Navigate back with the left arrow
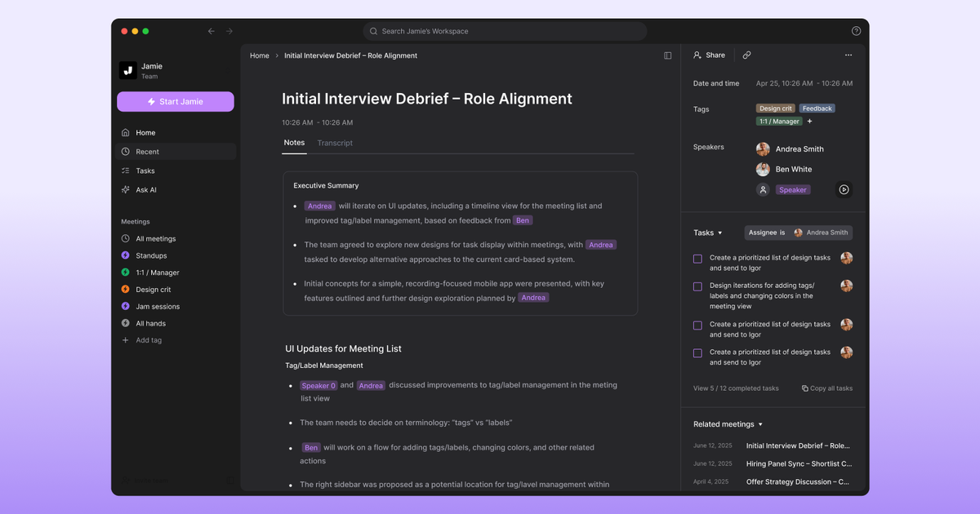 coord(212,31)
